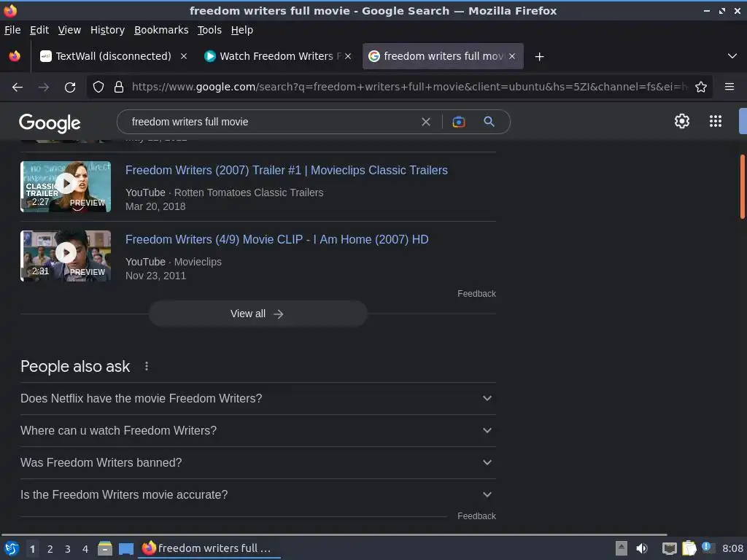
Task: Switch to workspace 4
Action: 85,549
